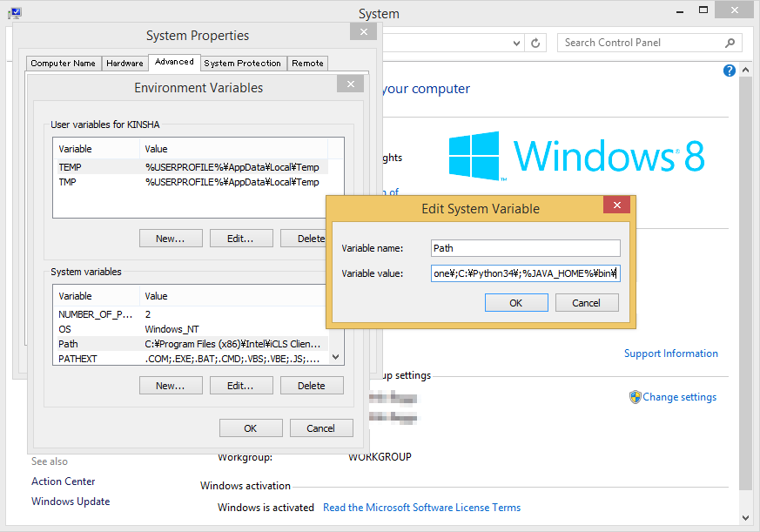The image size is (760, 532).
Task: Open the Hardware tab
Action: [x=124, y=63]
